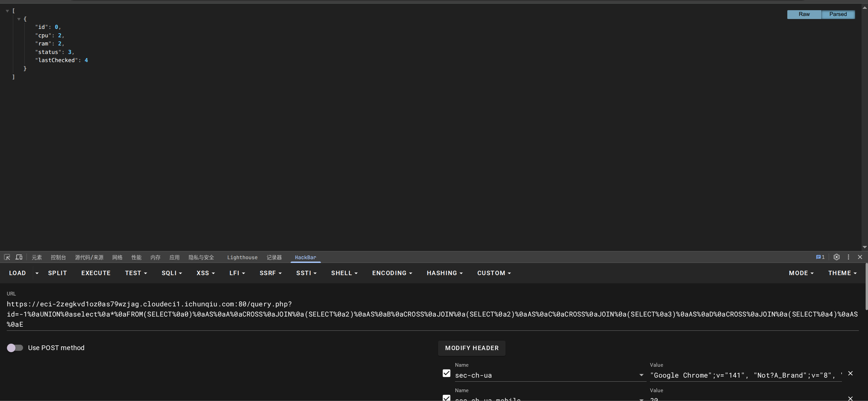
Task: Open the DevTools settings gear
Action: [836, 257]
